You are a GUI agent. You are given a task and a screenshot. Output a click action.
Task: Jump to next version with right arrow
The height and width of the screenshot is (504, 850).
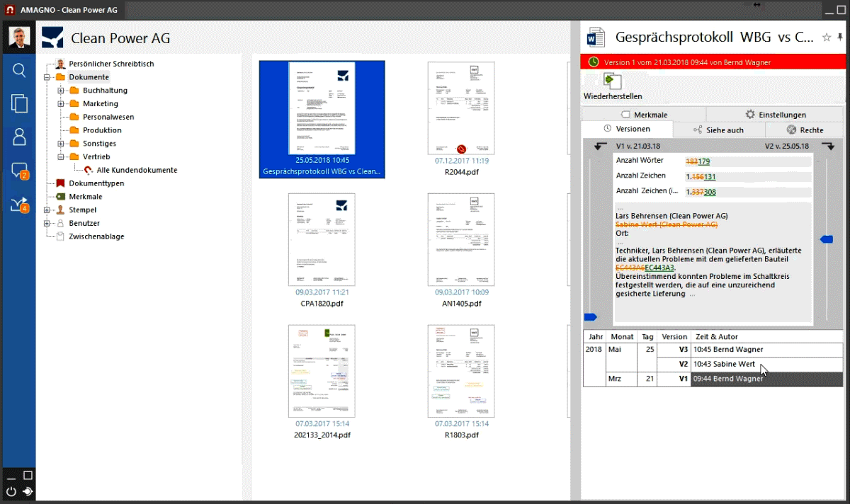coord(828,146)
